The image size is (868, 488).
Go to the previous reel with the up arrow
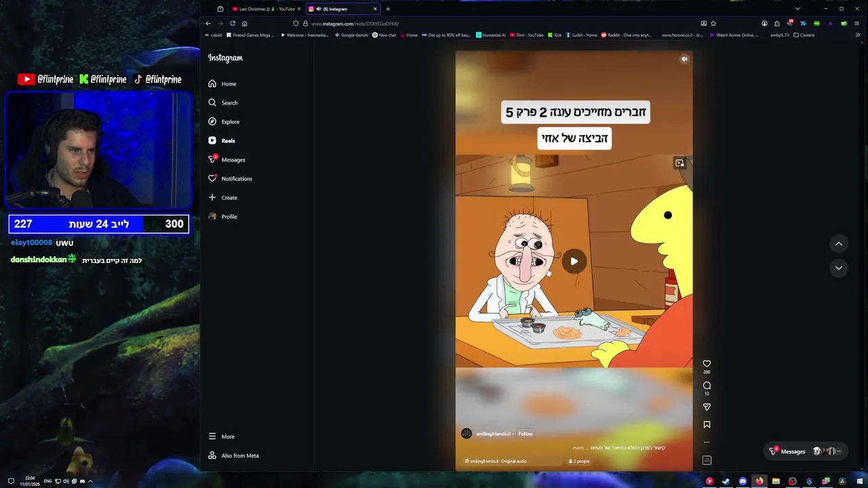839,244
